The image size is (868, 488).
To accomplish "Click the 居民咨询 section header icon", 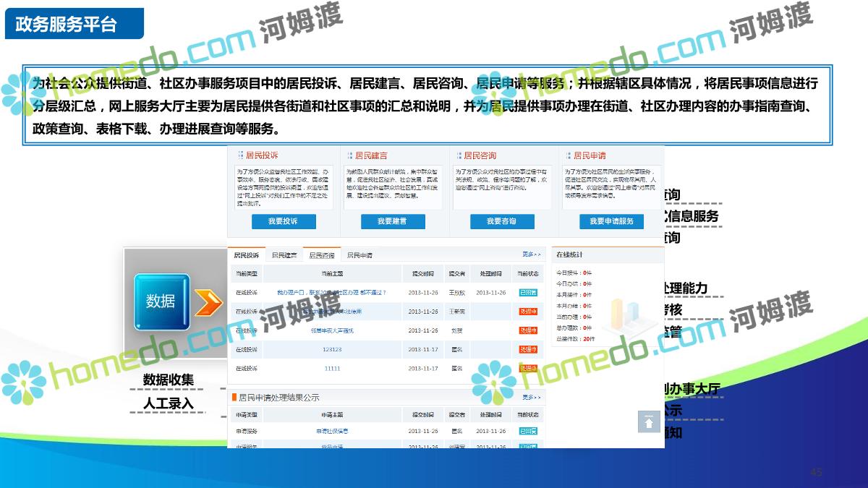I will click(459, 155).
